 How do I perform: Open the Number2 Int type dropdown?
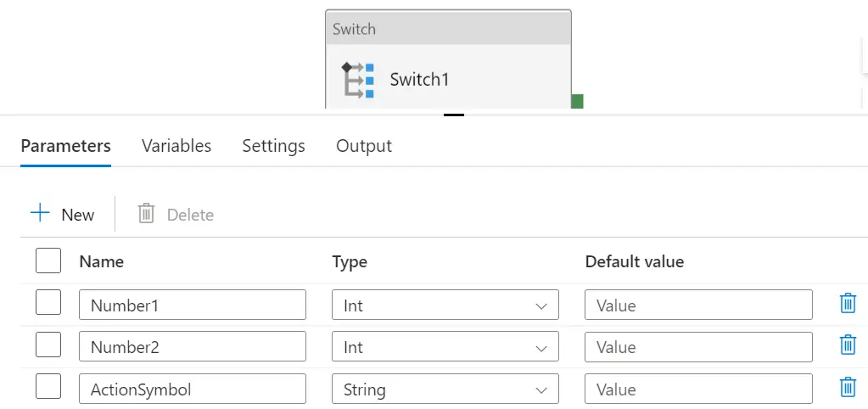click(445, 346)
